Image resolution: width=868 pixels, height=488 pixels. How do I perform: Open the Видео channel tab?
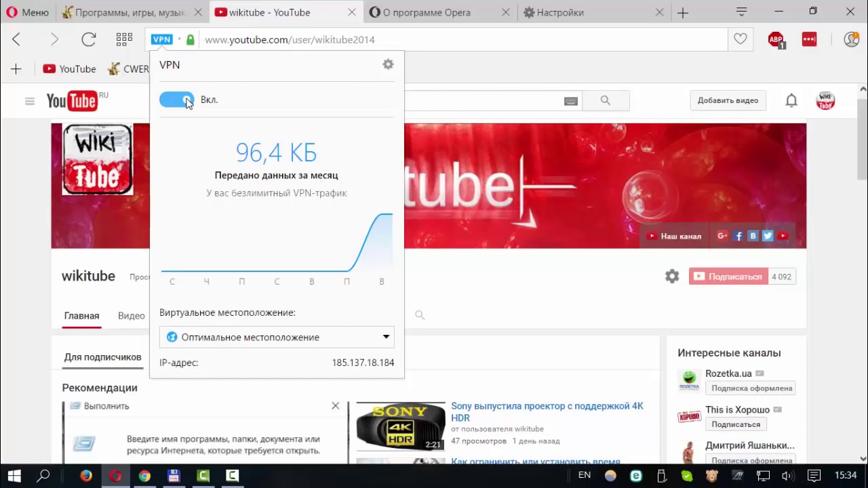pos(132,316)
